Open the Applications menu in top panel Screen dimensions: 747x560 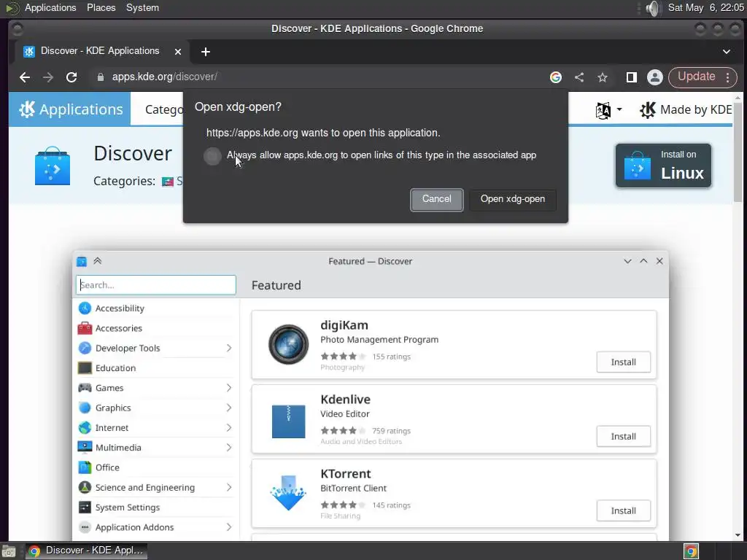50,7
